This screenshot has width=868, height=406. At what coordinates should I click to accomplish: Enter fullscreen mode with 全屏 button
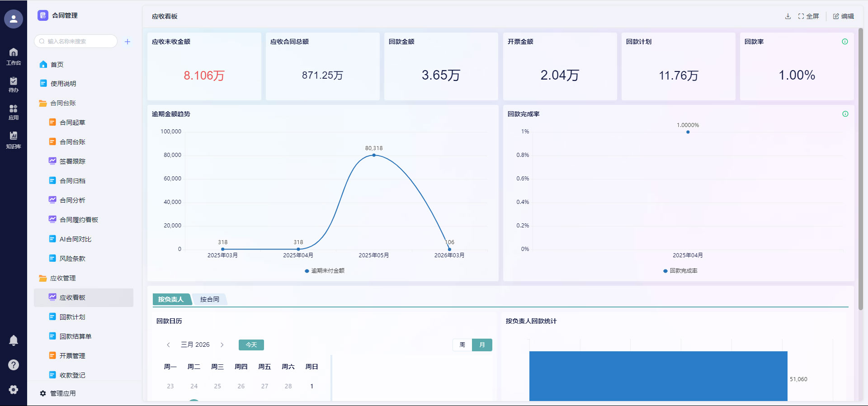[808, 16]
